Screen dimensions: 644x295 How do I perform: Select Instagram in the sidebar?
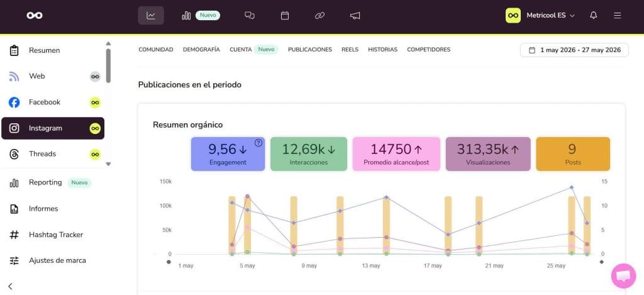tap(53, 128)
